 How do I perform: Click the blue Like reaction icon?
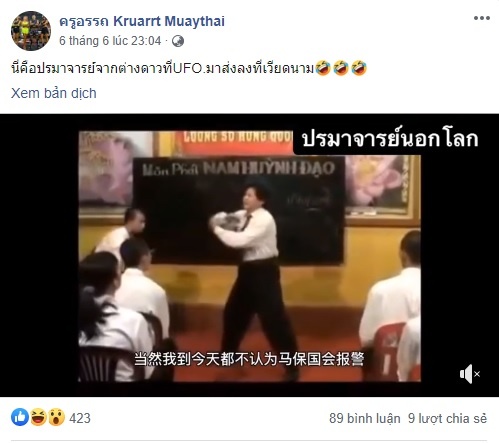click(x=20, y=417)
